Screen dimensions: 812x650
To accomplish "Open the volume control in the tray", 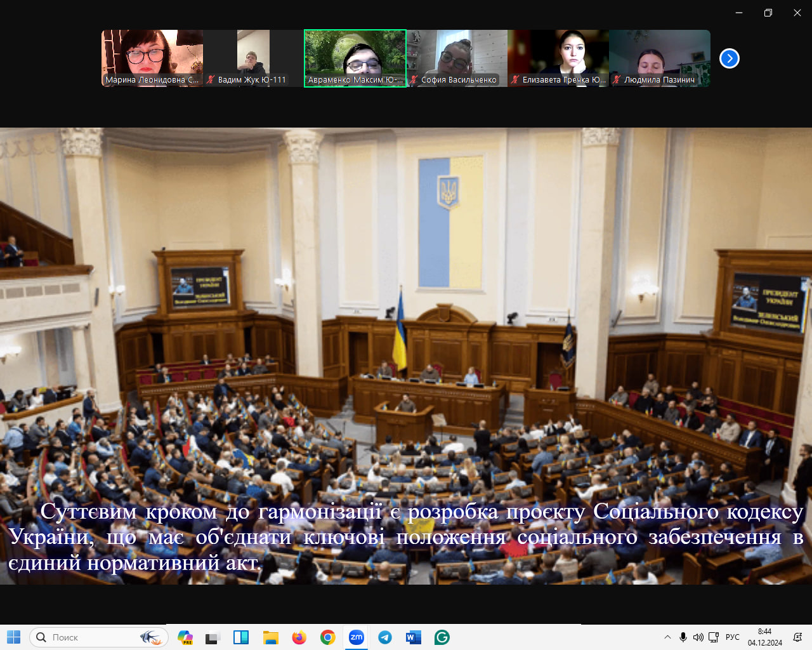I will click(x=698, y=637).
